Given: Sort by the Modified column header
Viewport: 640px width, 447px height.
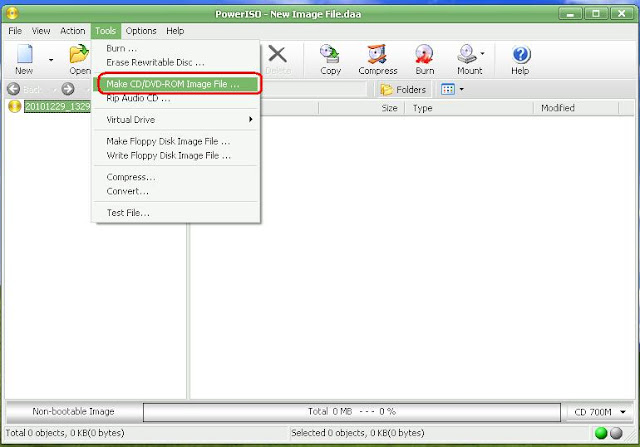Looking at the screenshot, I should tap(576, 108).
